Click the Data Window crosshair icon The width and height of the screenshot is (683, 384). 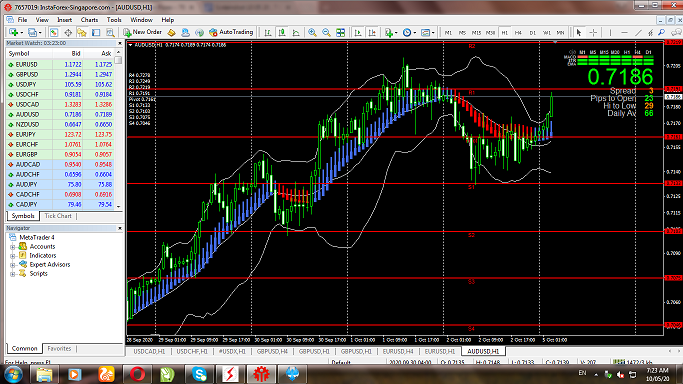(x=68, y=32)
